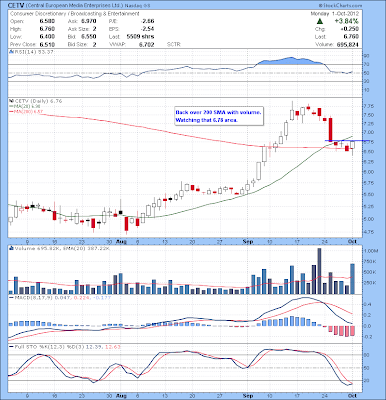Click the green up-arrow change icon
This screenshot has height=400, width=386.
click(320, 21)
